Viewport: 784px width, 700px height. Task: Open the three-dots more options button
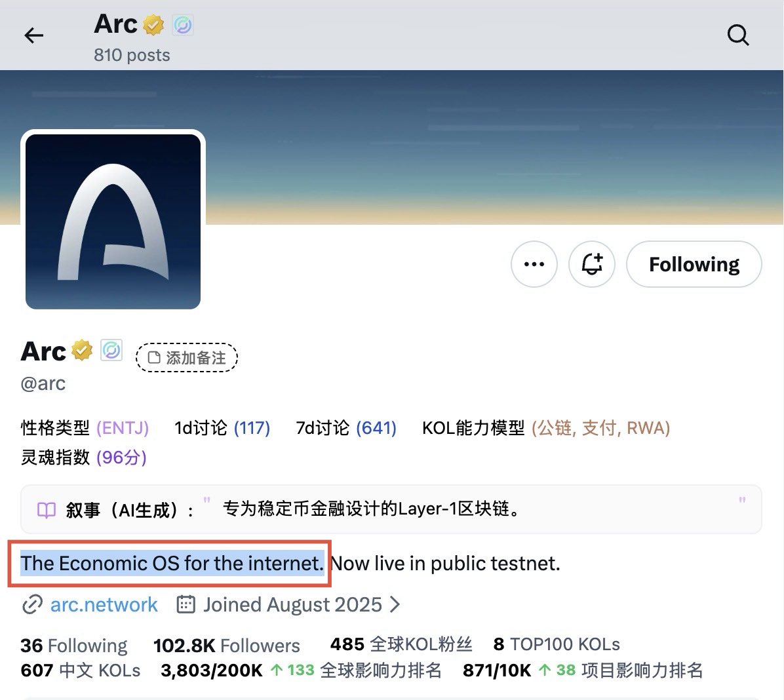534,264
